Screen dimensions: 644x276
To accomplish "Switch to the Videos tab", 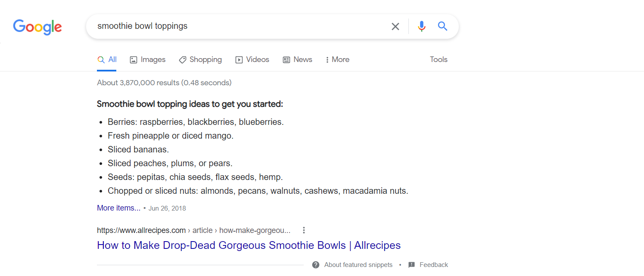I will pyautogui.click(x=258, y=60).
